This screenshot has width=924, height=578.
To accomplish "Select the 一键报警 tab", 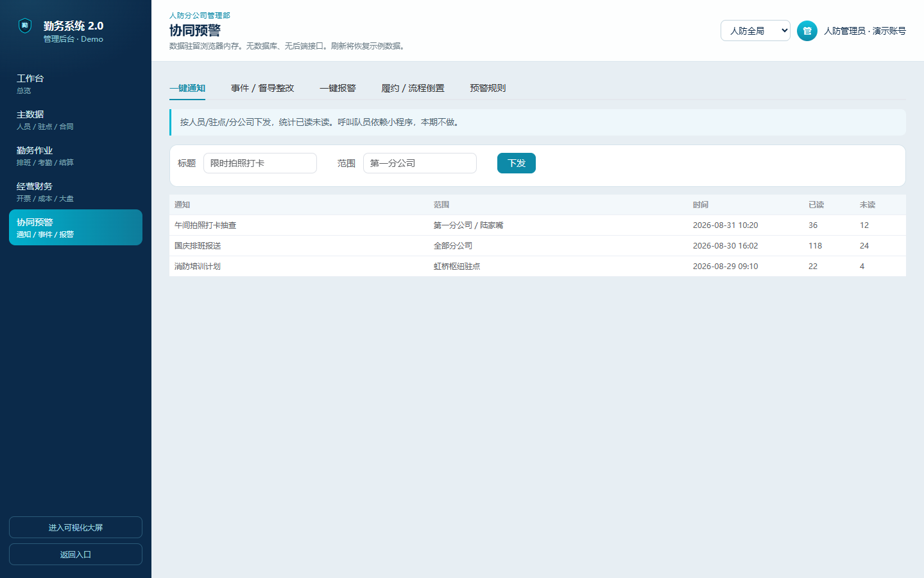I will coord(338,88).
